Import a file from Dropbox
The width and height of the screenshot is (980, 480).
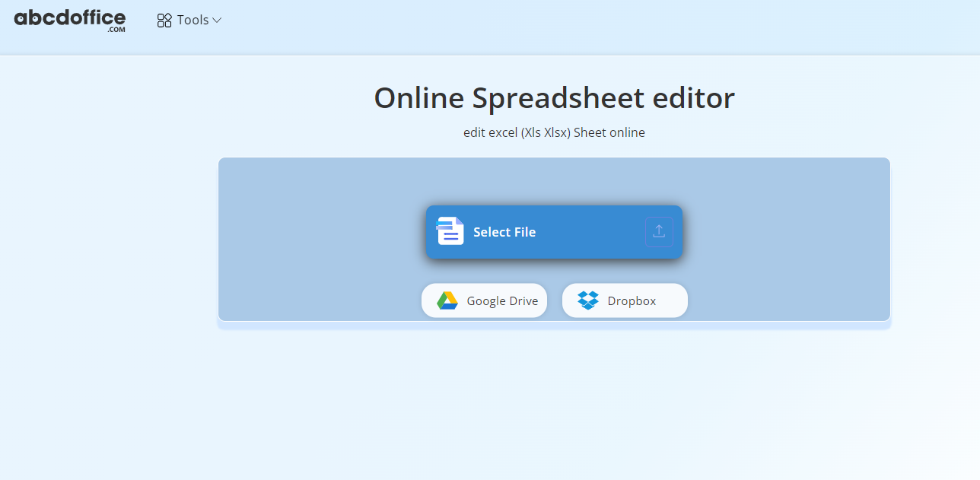click(625, 300)
